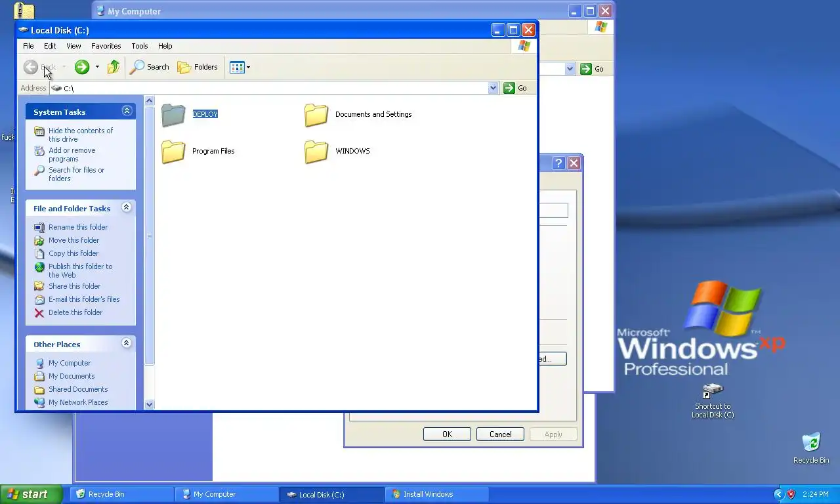Click Share this folder link

point(75,286)
